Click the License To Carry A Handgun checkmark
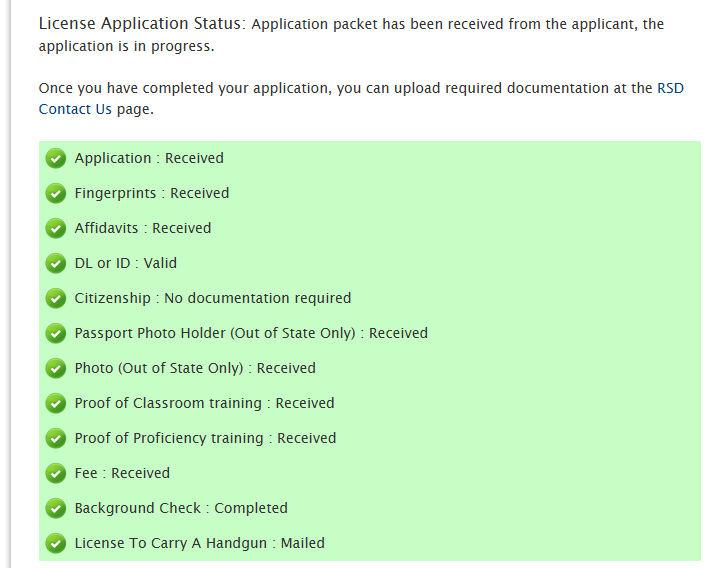Image resolution: width=715 pixels, height=568 pixels. [56, 543]
